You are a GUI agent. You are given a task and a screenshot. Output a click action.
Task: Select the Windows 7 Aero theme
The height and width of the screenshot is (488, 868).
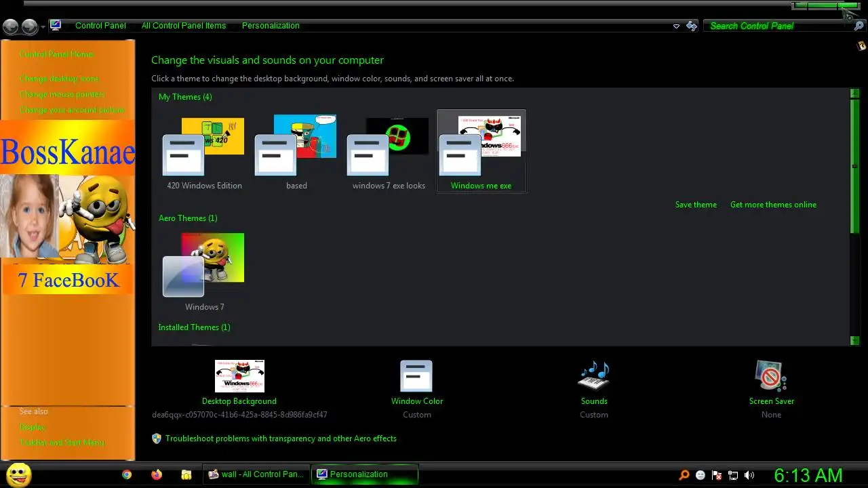tap(204, 272)
